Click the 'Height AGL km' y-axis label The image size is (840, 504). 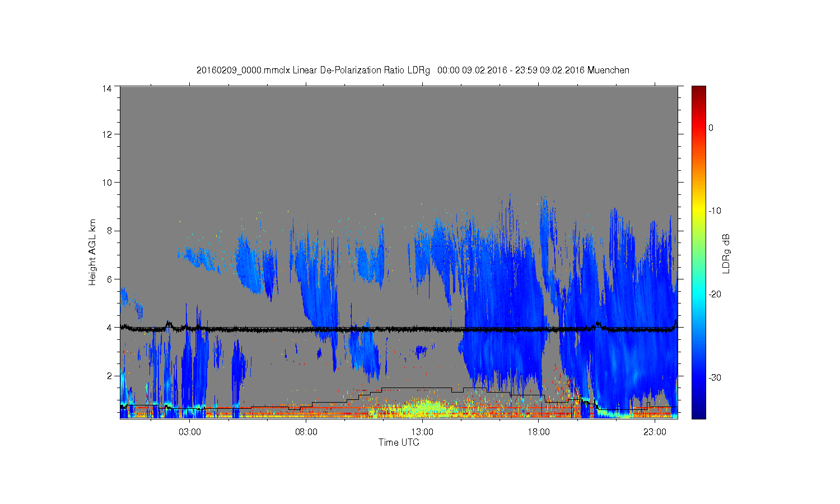coord(92,253)
